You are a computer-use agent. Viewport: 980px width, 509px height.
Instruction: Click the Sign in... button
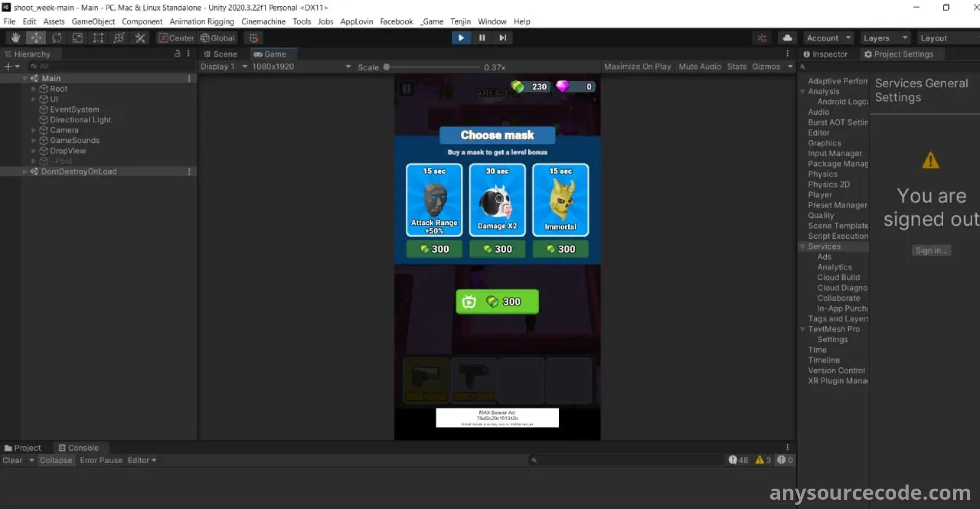931,250
